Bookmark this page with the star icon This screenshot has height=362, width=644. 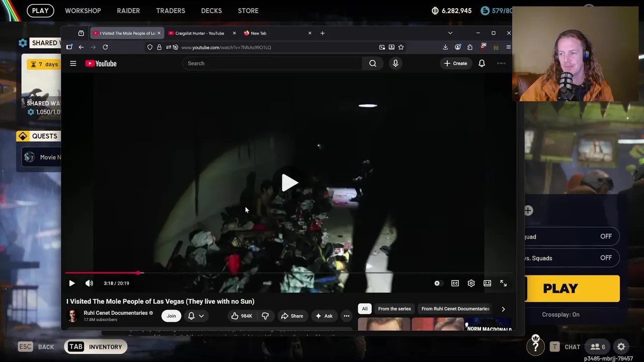[x=401, y=47]
